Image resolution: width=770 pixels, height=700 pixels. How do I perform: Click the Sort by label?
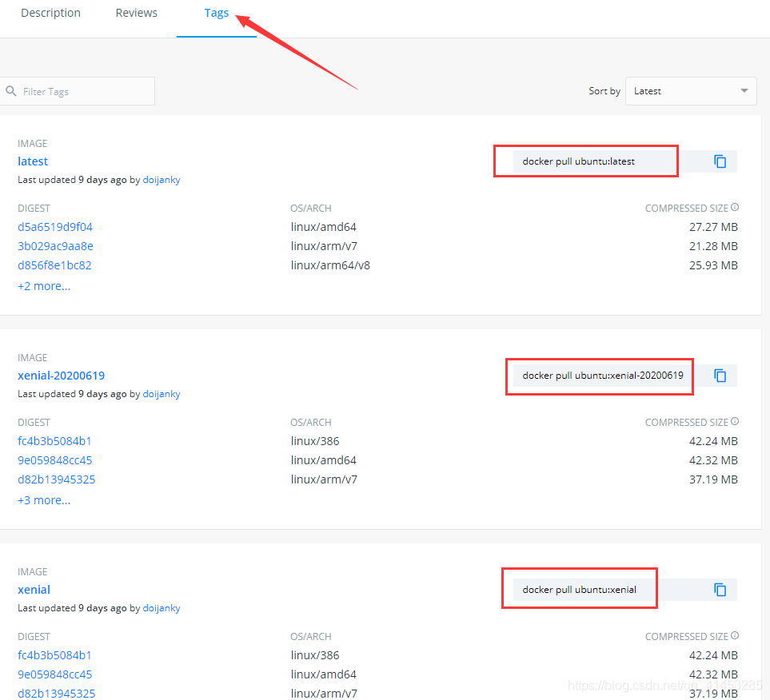click(604, 91)
